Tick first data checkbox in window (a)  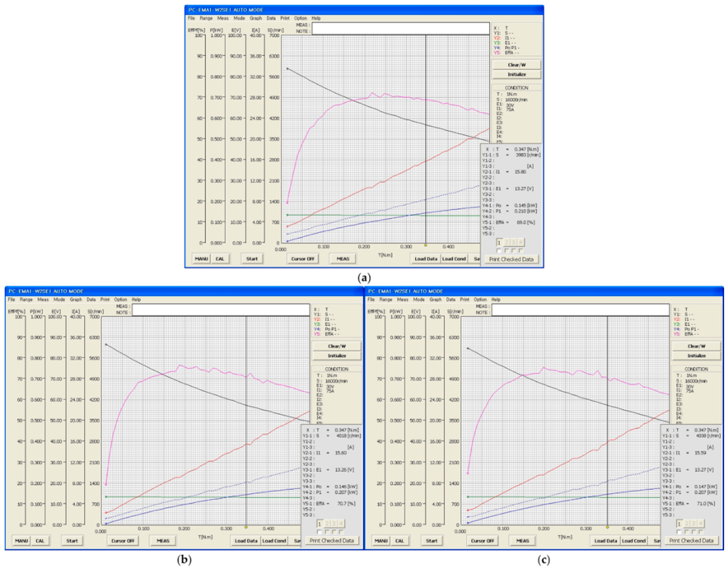(x=499, y=251)
